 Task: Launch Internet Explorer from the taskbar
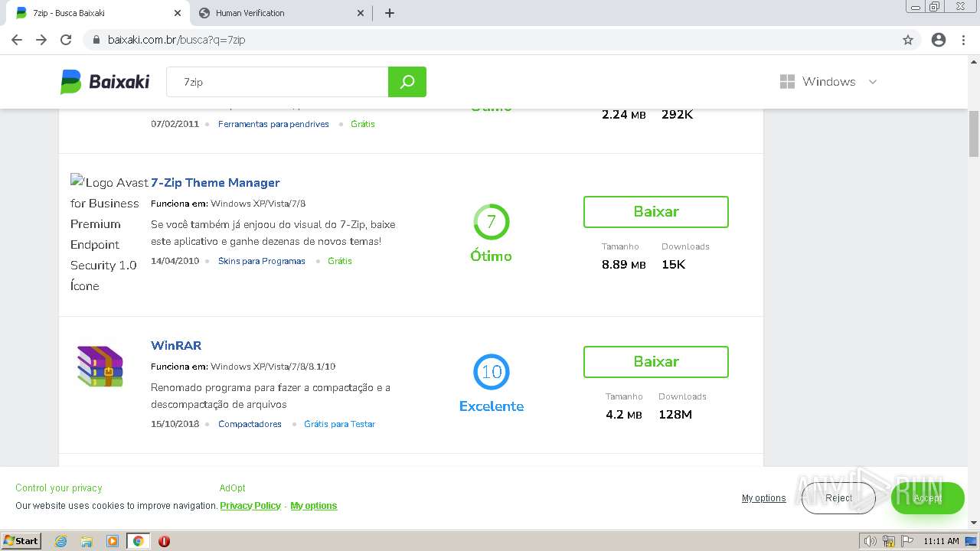(61, 541)
